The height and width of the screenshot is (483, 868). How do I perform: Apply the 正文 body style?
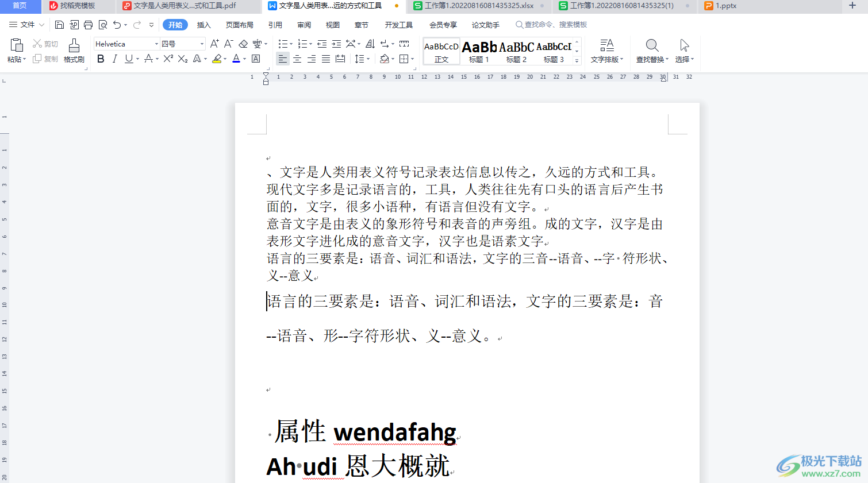coord(441,51)
